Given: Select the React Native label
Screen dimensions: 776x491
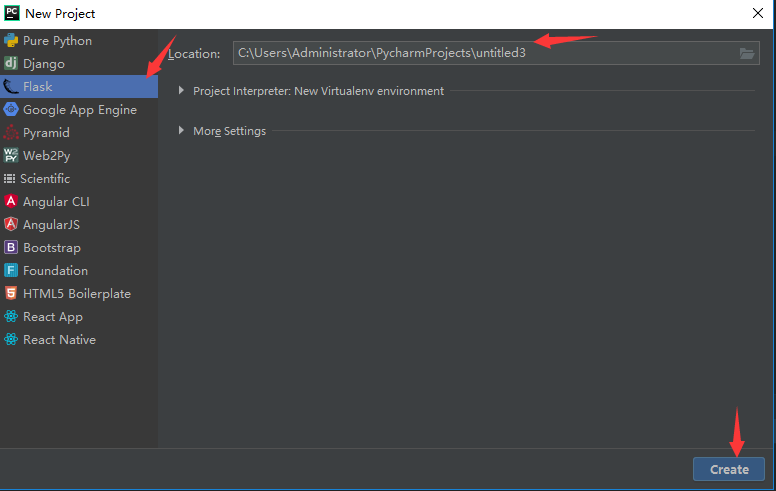Looking at the screenshot, I should [x=59, y=340].
